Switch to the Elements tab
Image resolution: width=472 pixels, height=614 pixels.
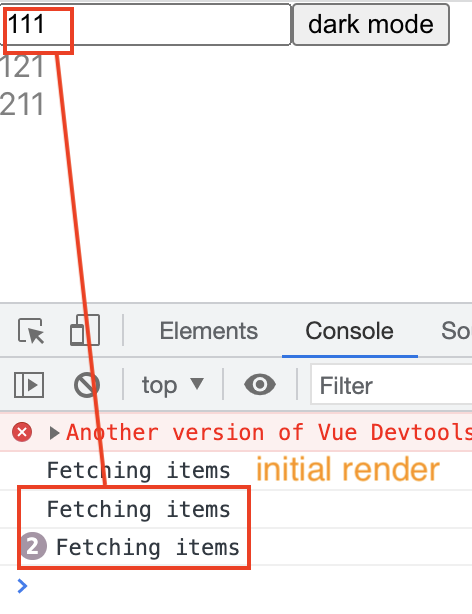(209, 331)
